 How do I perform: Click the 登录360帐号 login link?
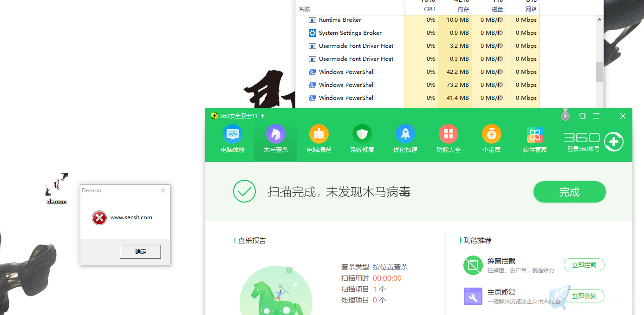click(x=583, y=149)
